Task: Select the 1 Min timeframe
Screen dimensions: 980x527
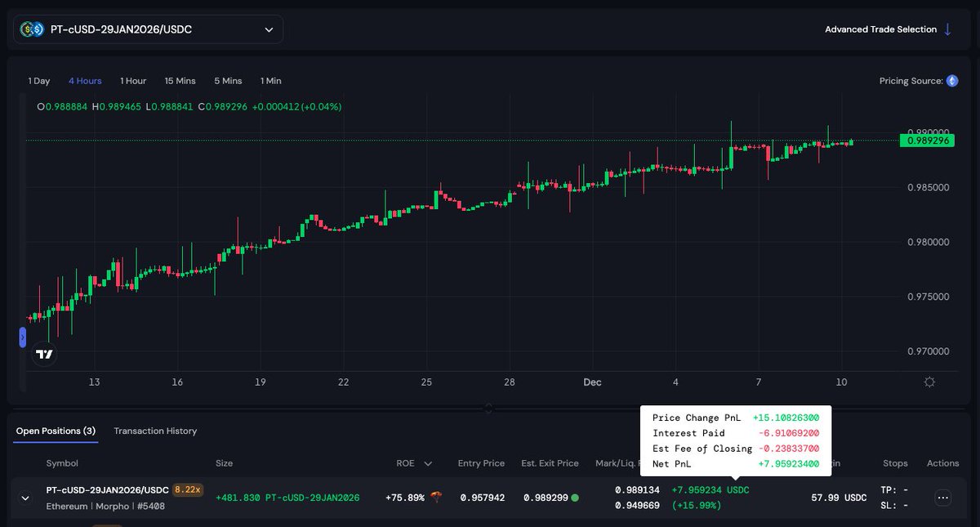Action: click(271, 81)
